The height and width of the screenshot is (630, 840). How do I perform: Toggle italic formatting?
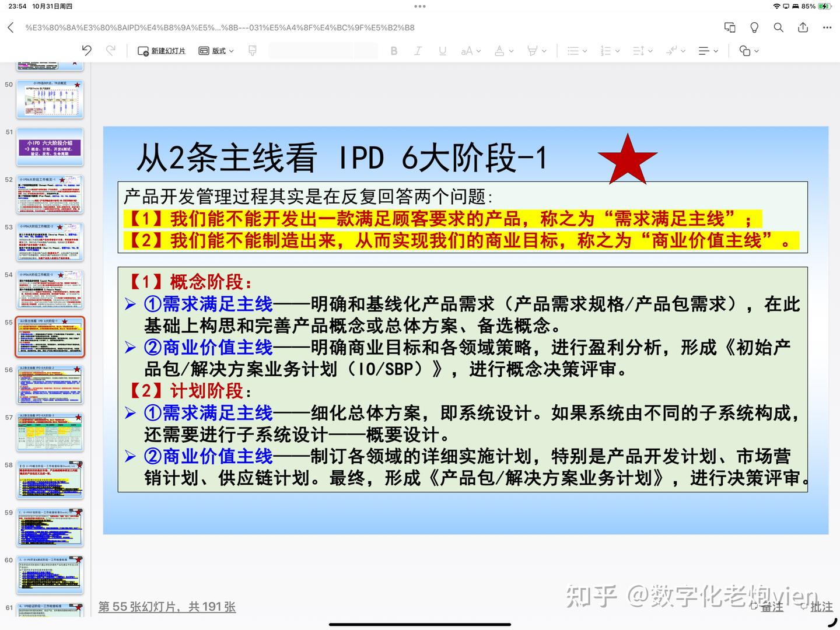(418, 51)
